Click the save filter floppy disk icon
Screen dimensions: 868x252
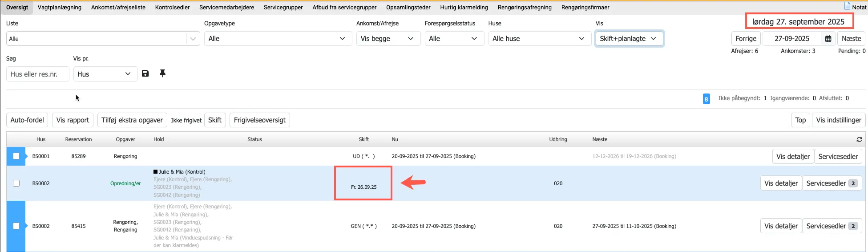145,73
